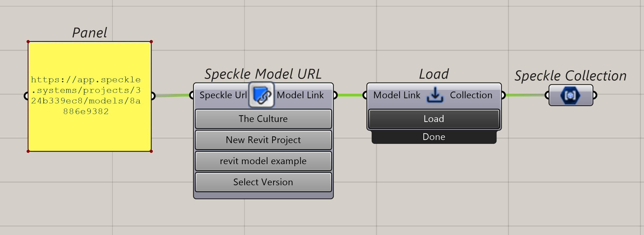Click the Speckle Url input parameter
644x235 pixels.
[x=223, y=95]
